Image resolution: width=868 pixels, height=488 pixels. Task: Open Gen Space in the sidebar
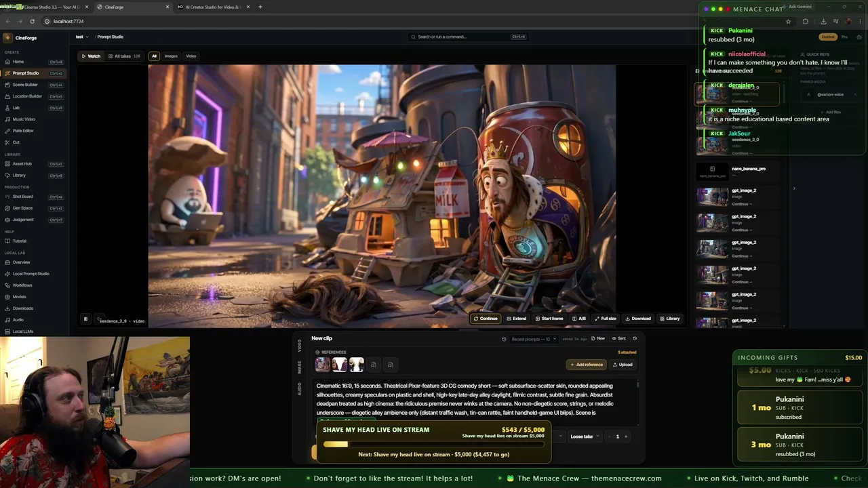(x=34, y=208)
